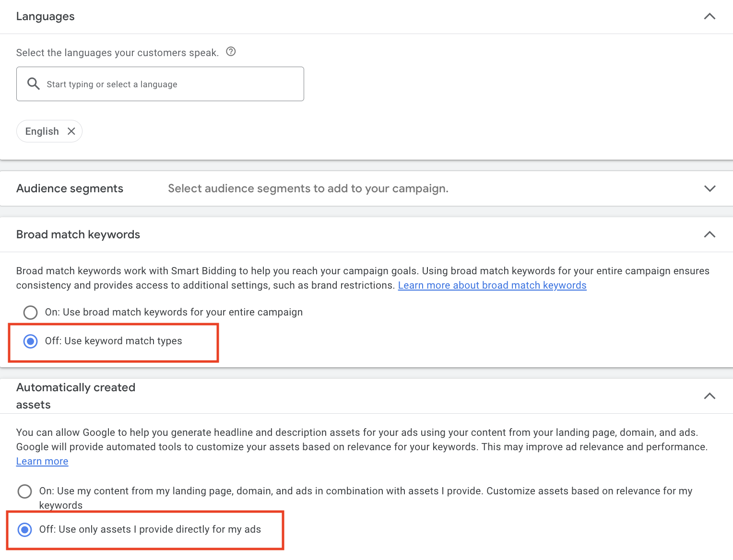Open Learn more about broad match keywords

[x=492, y=285]
